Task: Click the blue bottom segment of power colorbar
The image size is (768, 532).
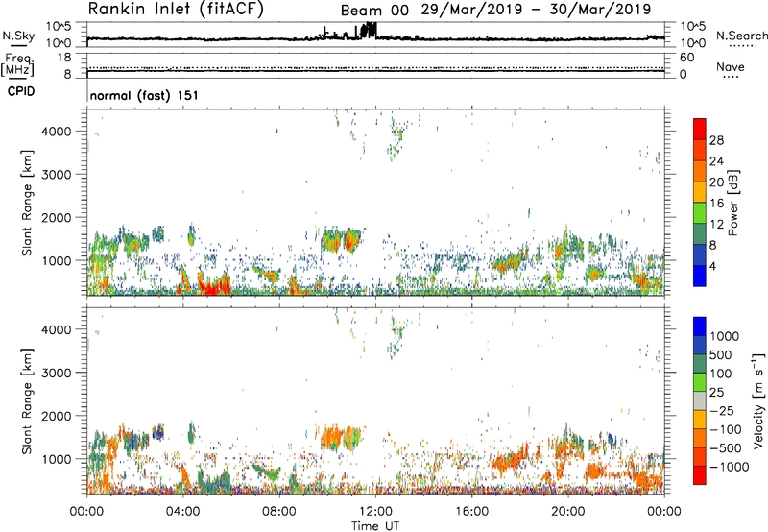Action: click(700, 276)
